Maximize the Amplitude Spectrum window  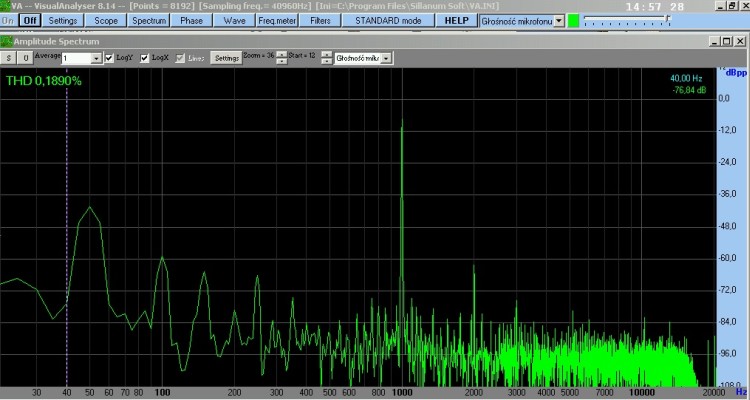pos(726,42)
